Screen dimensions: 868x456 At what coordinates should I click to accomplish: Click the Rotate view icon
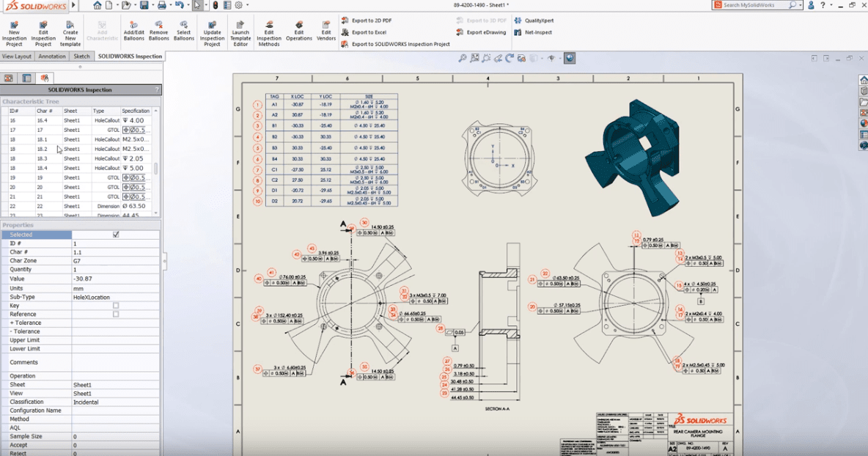[x=510, y=58]
